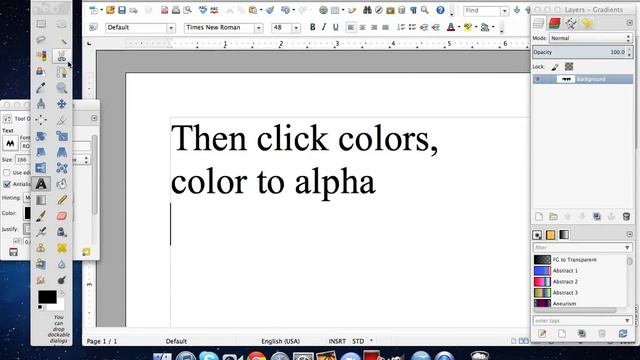
Task: Toggle Italic formatting
Action: pos(324,27)
